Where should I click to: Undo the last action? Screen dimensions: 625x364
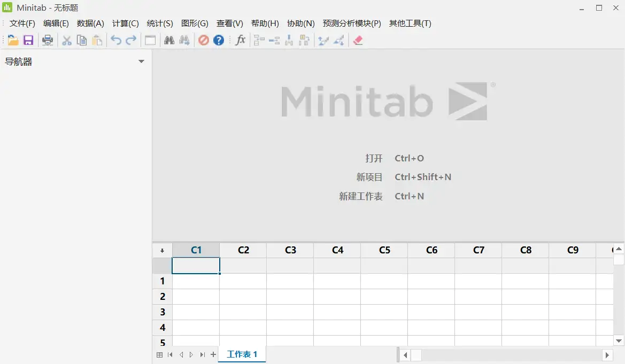pos(116,40)
